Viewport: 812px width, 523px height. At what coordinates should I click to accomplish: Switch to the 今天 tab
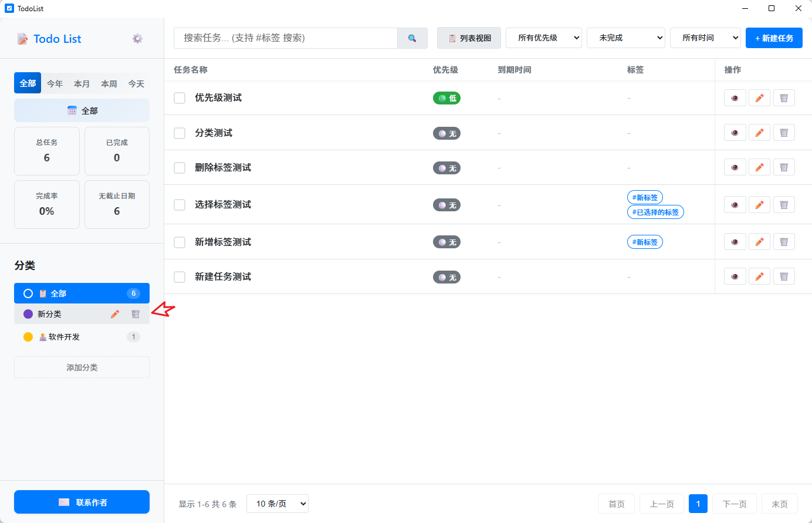pyautogui.click(x=136, y=83)
